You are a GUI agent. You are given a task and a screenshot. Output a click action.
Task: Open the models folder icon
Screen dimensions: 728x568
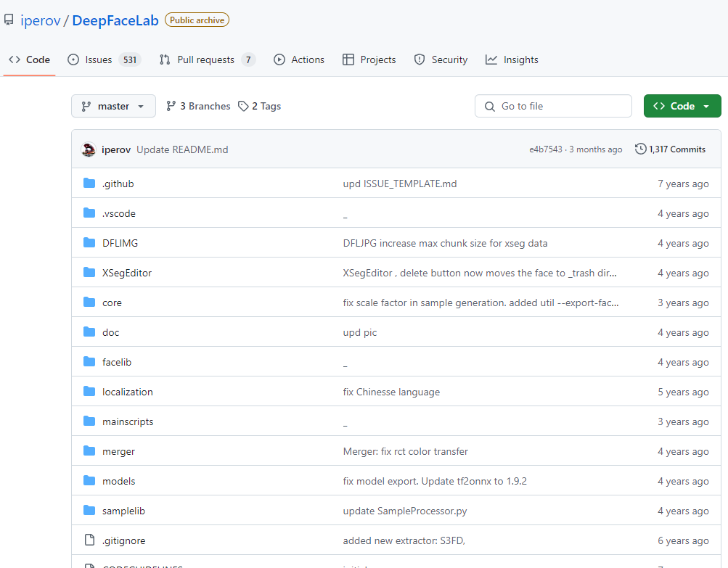pyautogui.click(x=89, y=480)
